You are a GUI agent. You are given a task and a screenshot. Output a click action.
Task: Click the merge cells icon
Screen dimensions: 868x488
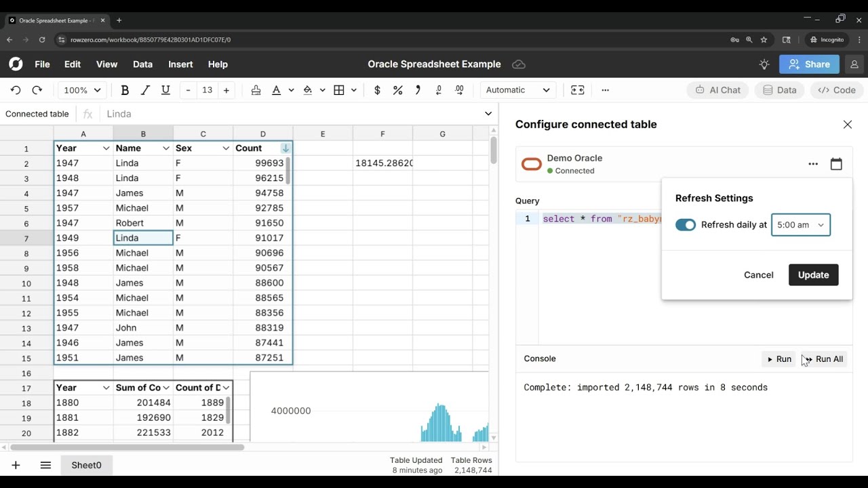pyautogui.click(x=578, y=90)
